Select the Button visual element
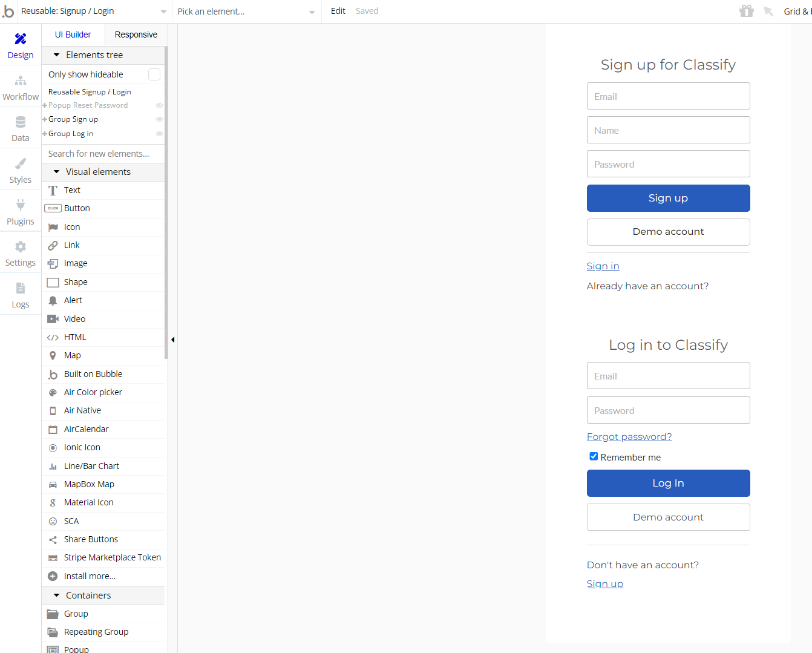This screenshot has width=812, height=653. [103, 208]
